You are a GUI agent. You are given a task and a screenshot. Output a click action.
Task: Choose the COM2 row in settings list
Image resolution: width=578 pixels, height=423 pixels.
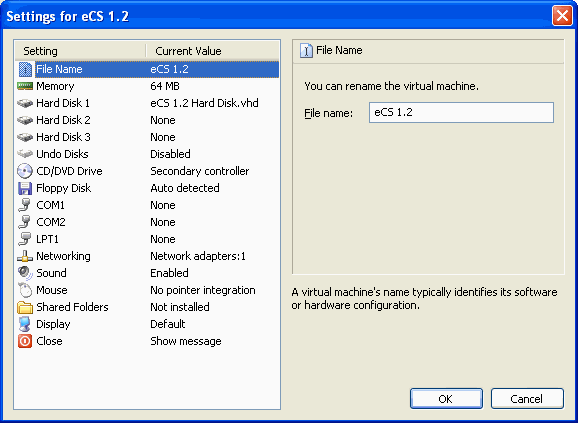(147, 222)
